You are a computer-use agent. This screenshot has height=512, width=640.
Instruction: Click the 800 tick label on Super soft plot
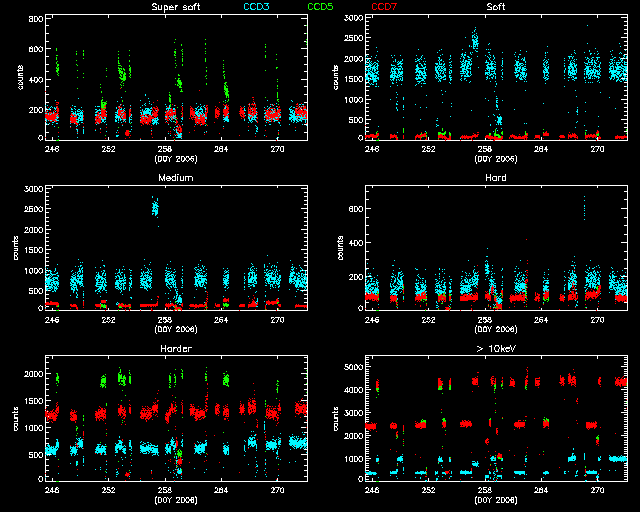coord(34,20)
